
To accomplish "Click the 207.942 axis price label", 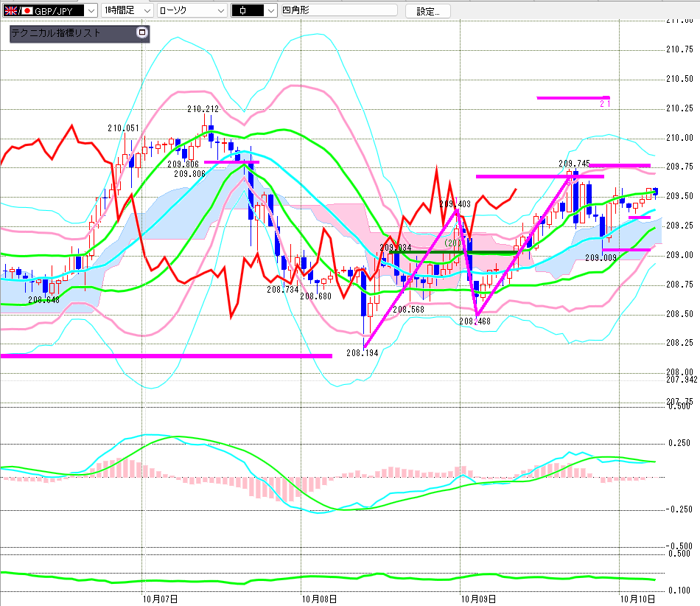I will (682, 380).
